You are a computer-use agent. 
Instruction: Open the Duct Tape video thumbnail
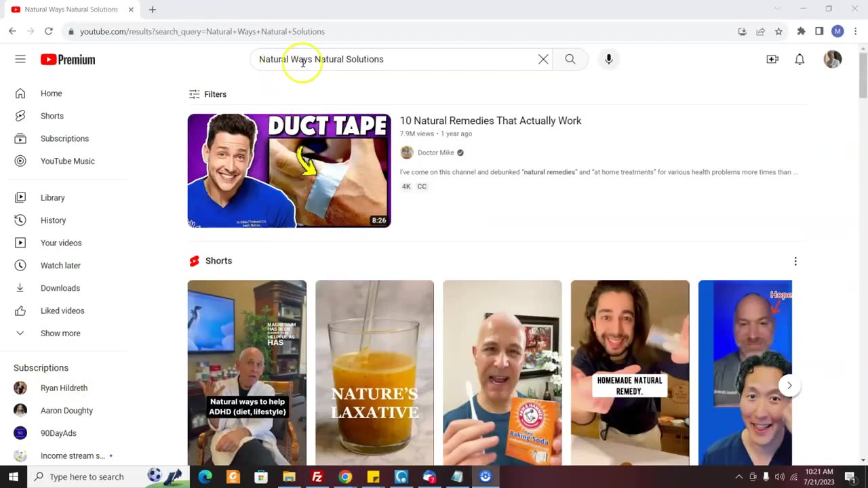289,171
